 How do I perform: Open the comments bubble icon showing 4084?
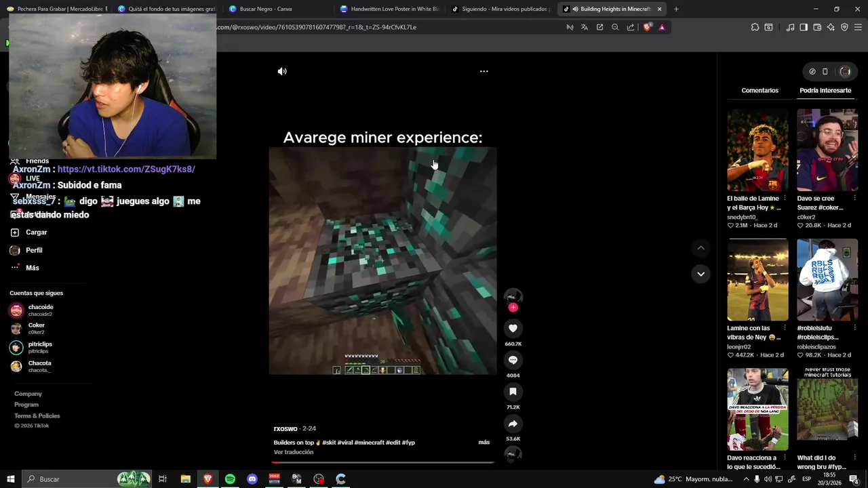(x=513, y=360)
